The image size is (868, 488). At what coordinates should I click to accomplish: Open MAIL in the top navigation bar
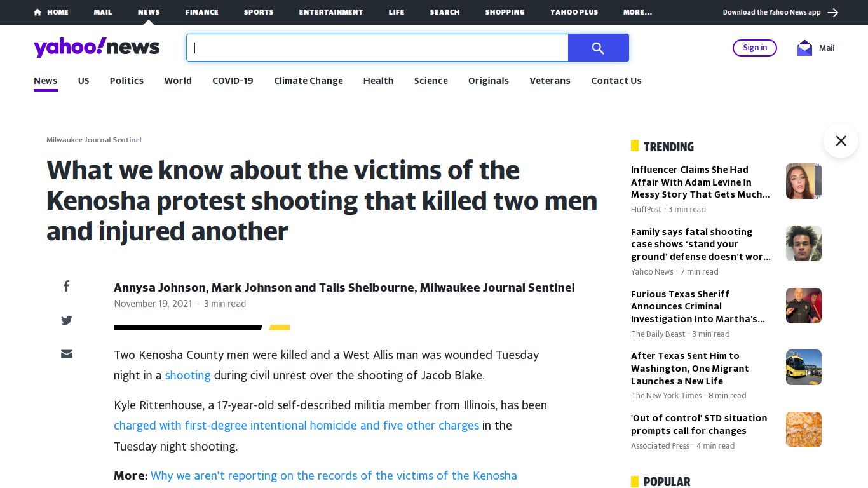[103, 12]
